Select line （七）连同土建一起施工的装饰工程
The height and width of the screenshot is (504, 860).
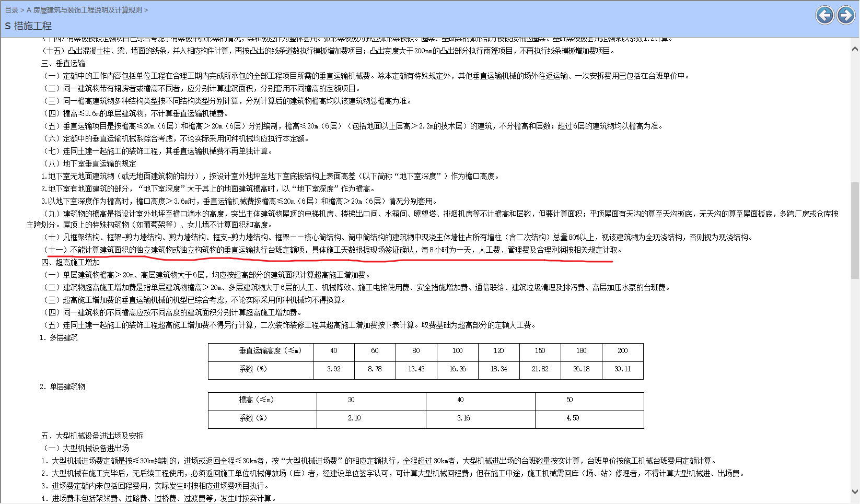(157, 151)
